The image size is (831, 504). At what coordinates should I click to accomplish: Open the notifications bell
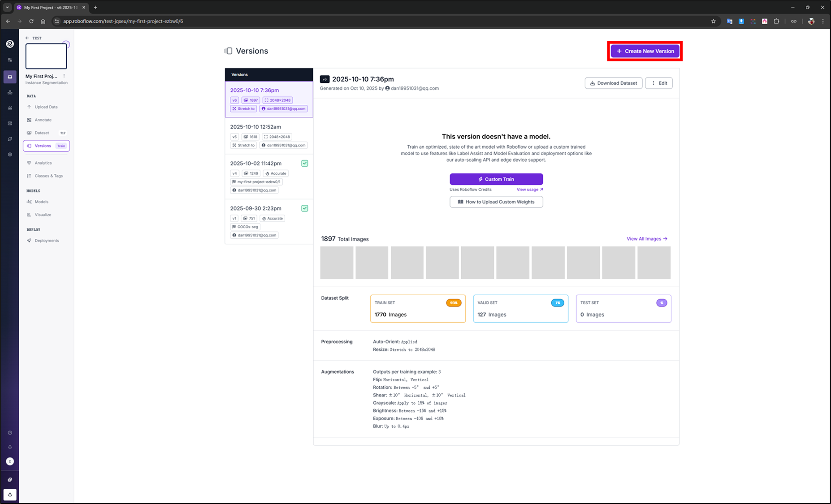click(10, 447)
